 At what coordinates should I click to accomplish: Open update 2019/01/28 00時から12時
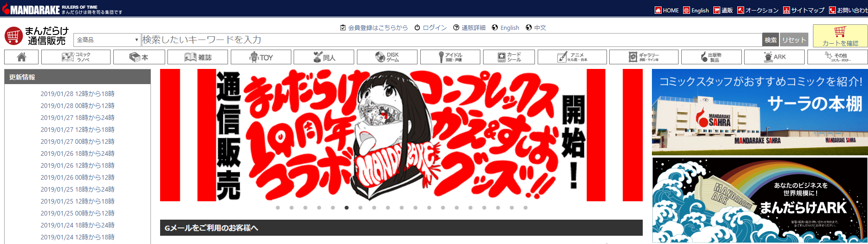(78, 106)
